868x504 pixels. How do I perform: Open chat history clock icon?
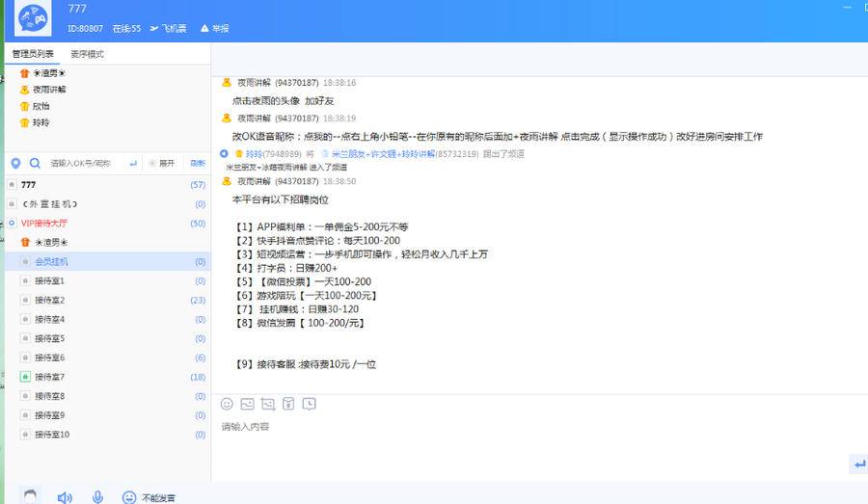coord(309,404)
